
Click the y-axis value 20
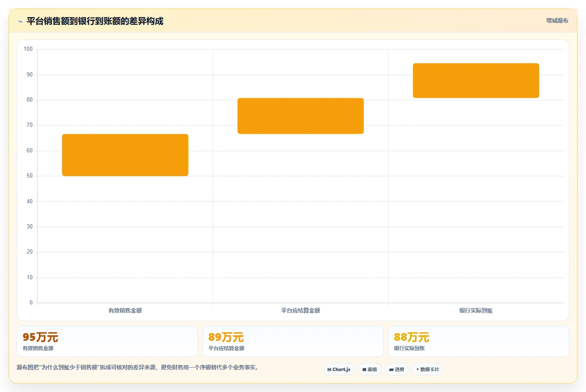pos(29,252)
